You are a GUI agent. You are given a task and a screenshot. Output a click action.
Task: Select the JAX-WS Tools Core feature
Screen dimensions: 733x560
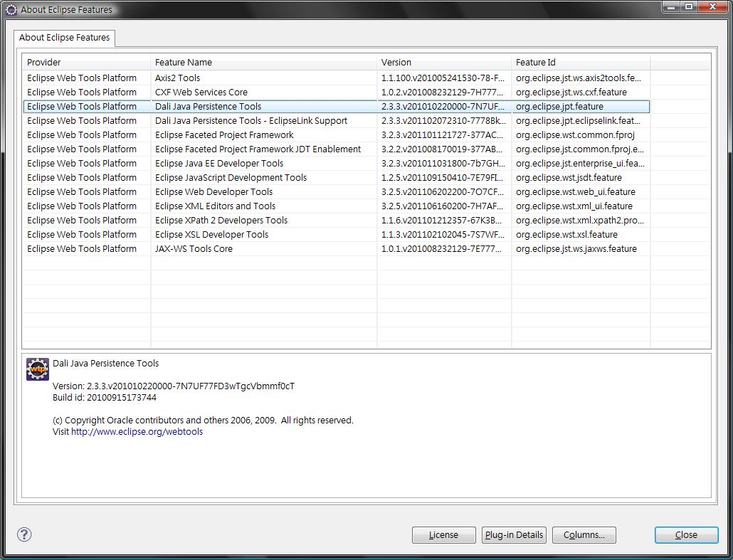[336, 249]
